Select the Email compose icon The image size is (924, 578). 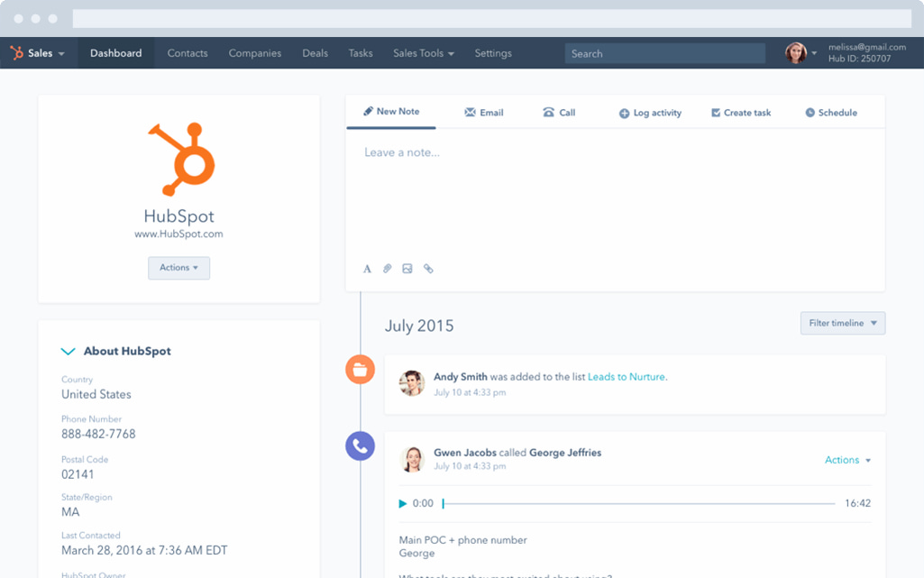pos(470,112)
